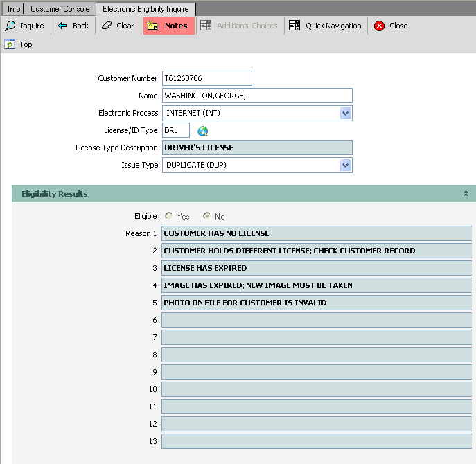Click the Quick Navigation icon

[x=294, y=26]
